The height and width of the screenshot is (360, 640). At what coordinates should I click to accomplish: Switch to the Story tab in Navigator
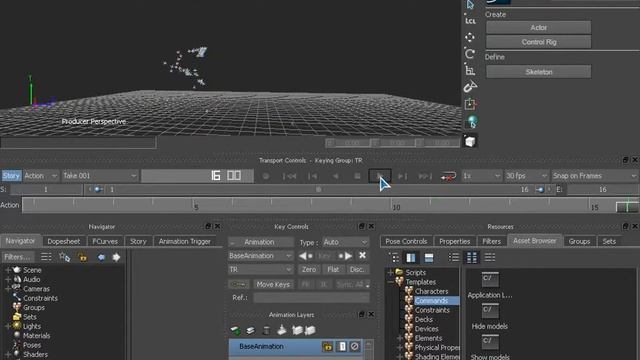[x=138, y=241]
